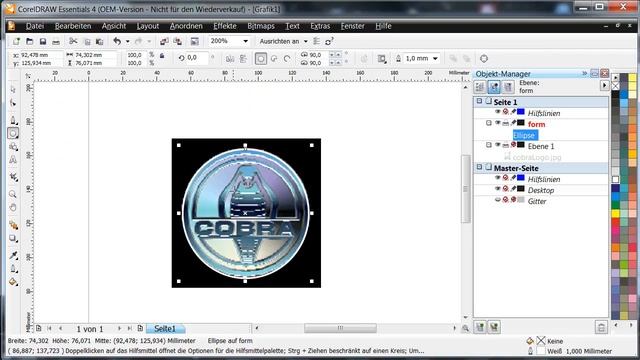Toggle the proportional scale lock icon

point(162,56)
